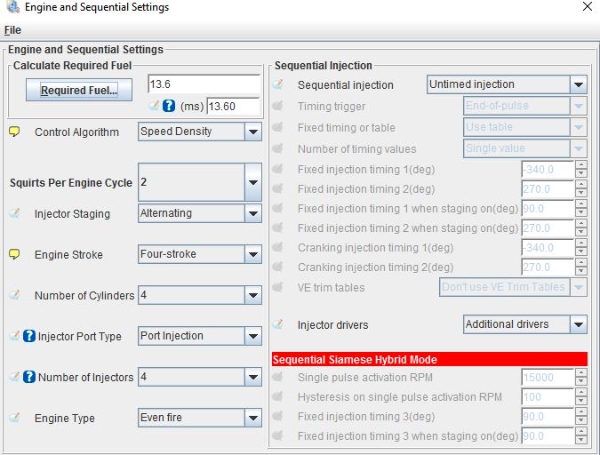Viewport: 600px width, 455px height.
Task: Open the Engine Stroke Four-stroke dropdown
Action: click(x=199, y=254)
